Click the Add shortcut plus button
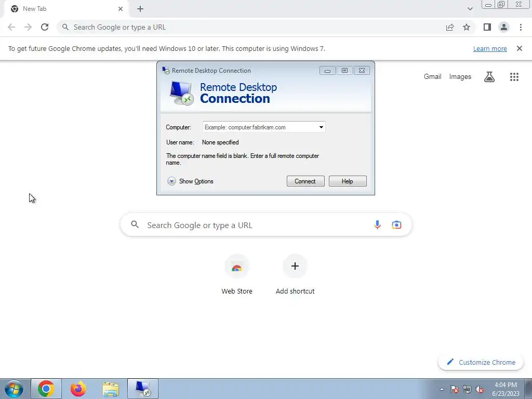The width and height of the screenshot is (532, 399). pyautogui.click(x=295, y=266)
